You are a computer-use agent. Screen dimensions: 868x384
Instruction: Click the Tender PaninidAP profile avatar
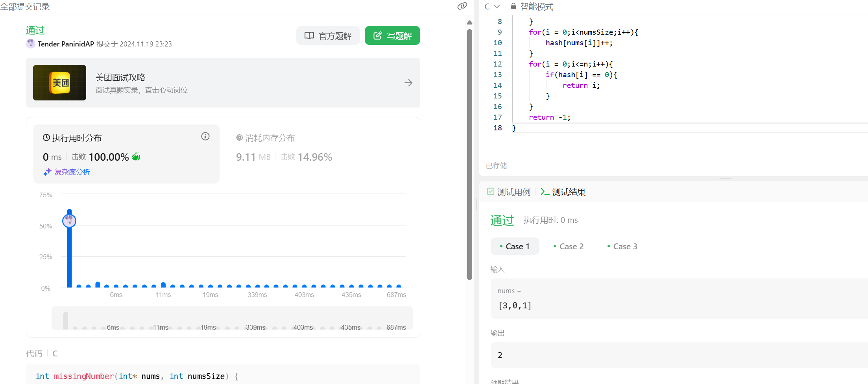click(31, 44)
